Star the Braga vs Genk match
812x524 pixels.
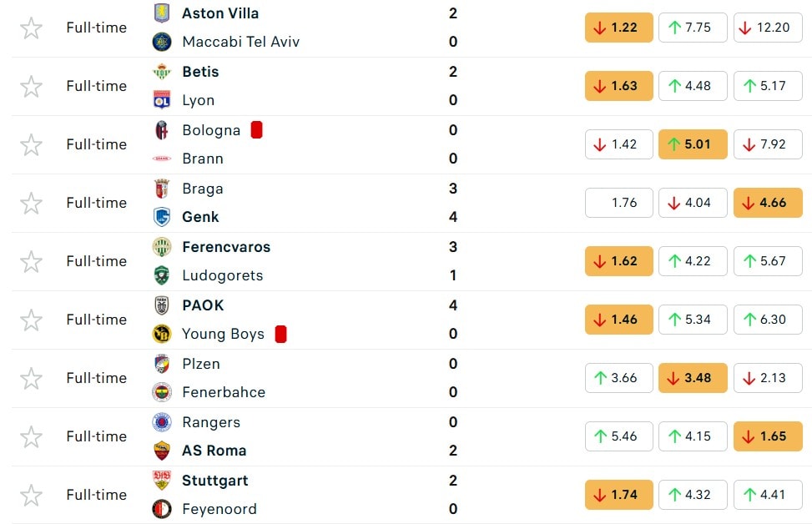[x=31, y=203]
